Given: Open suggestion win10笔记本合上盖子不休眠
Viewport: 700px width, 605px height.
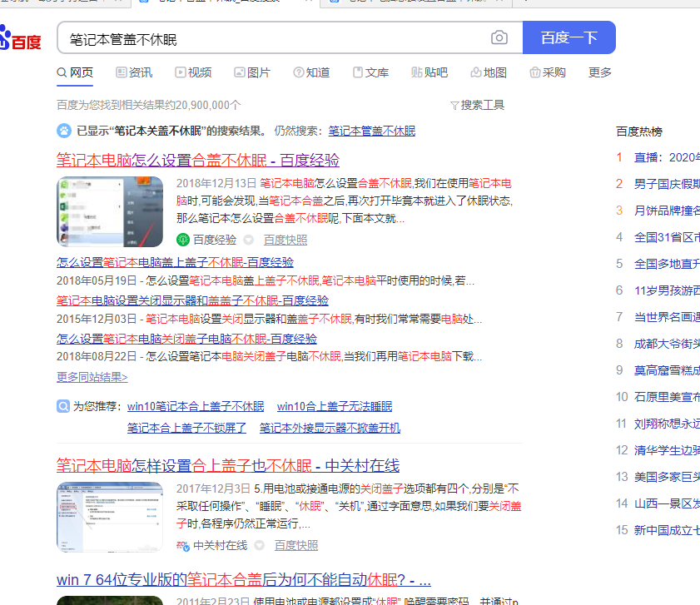Looking at the screenshot, I should [196, 406].
